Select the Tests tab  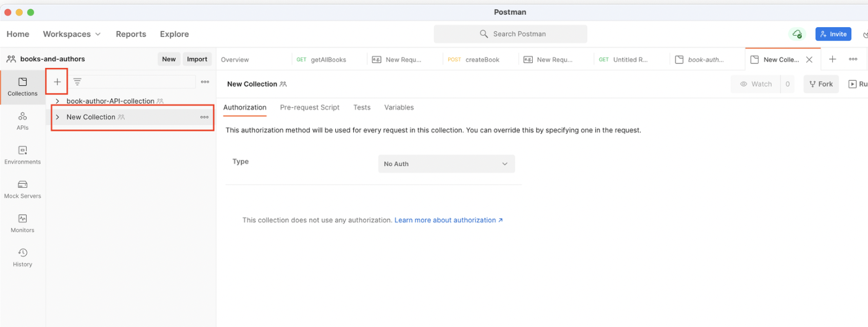(x=362, y=107)
